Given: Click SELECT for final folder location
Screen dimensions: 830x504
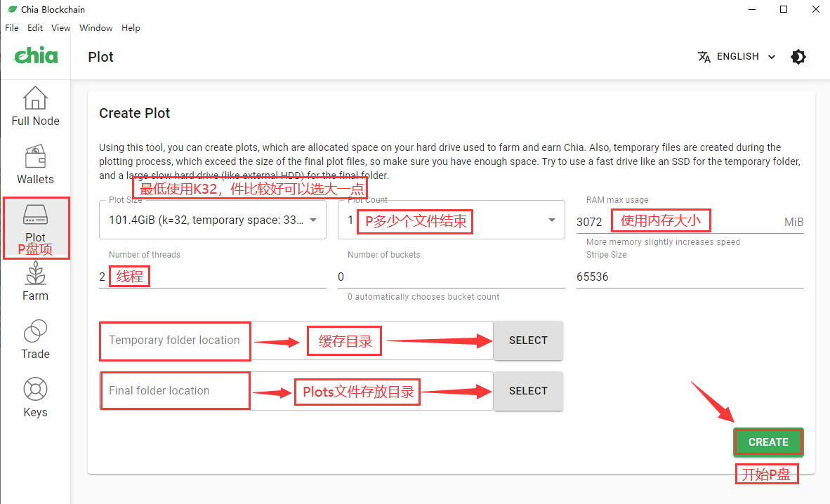Looking at the screenshot, I should click(x=528, y=391).
